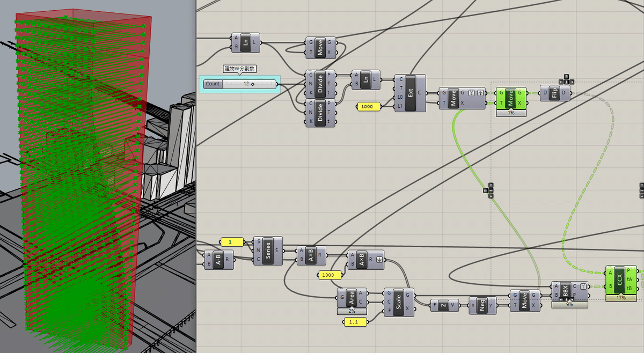Click the Series component
The image size is (644, 353).
[267, 251]
